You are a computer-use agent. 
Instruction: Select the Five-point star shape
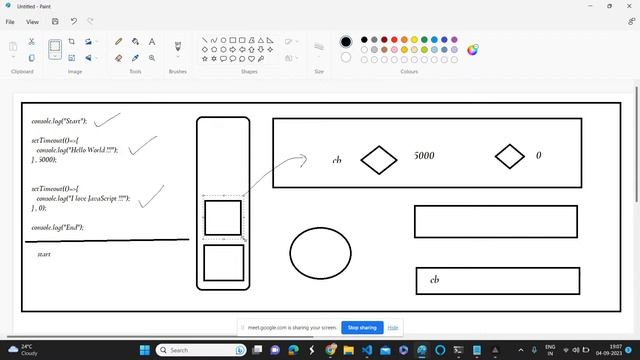click(x=204, y=59)
